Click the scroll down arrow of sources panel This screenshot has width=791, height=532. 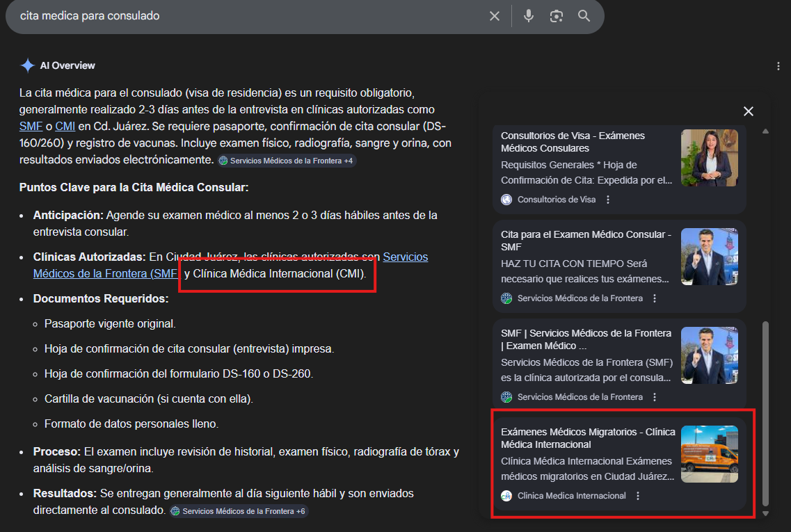click(765, 514)
